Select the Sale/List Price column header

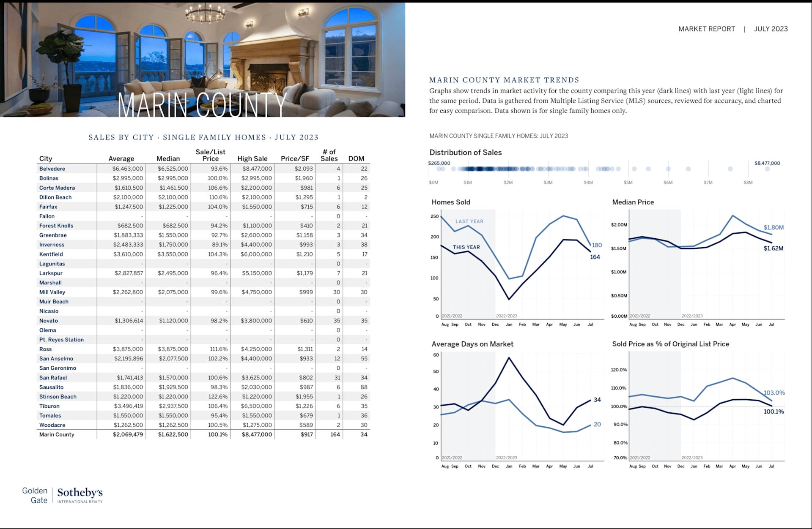pyautogui.click(x=210, y=155)
